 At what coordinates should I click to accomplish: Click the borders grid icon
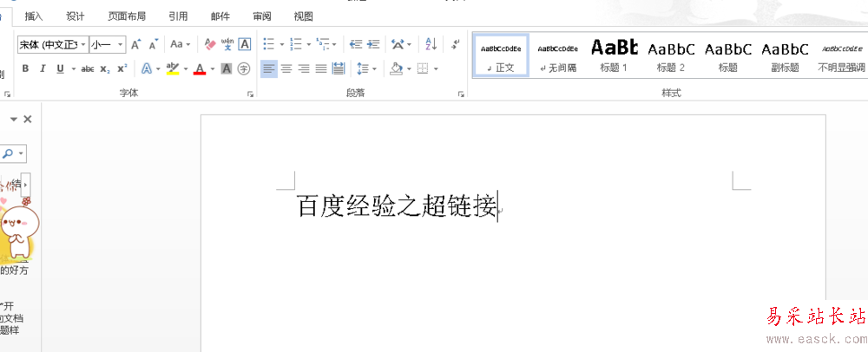tap(423, 68)
